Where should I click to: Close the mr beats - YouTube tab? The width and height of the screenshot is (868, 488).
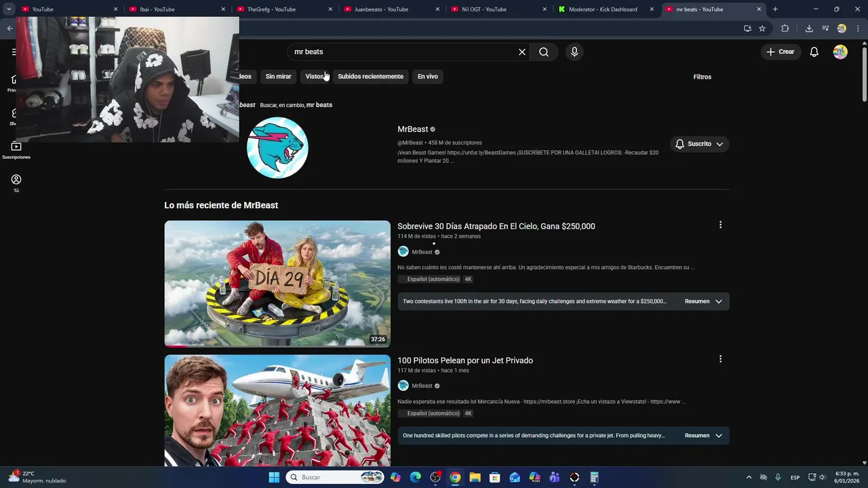[x=759, y=9]
